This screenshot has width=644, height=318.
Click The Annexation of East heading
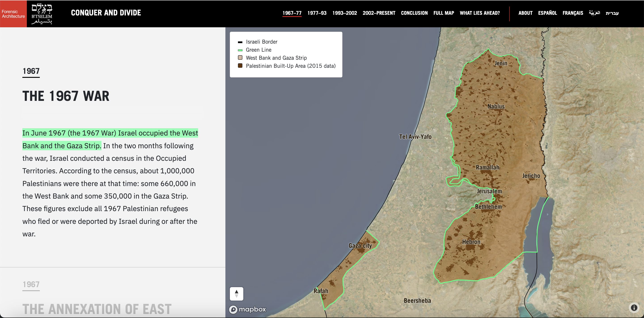97,309
